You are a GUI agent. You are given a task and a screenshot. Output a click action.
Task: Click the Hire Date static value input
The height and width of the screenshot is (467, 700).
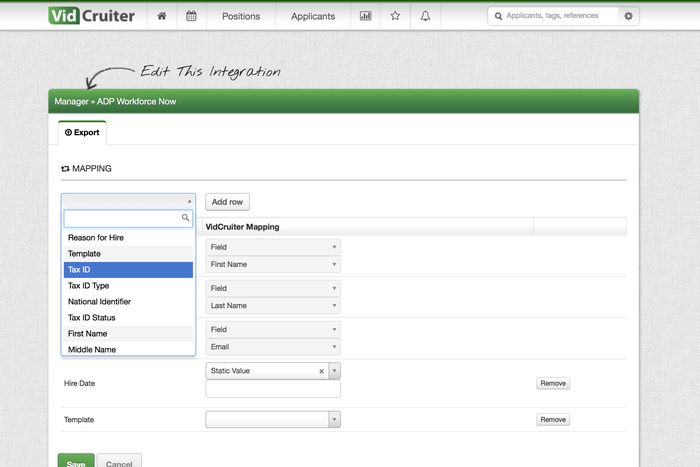273,389
